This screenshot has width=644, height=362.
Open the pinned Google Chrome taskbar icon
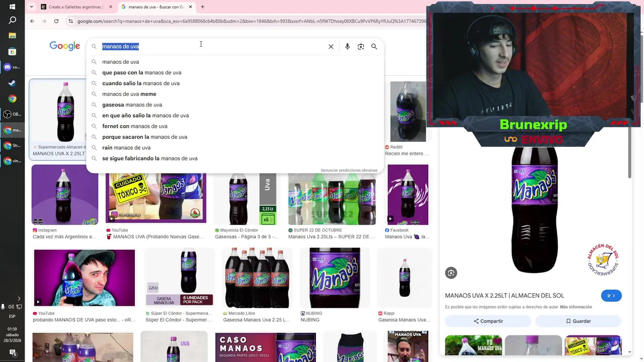12,99
